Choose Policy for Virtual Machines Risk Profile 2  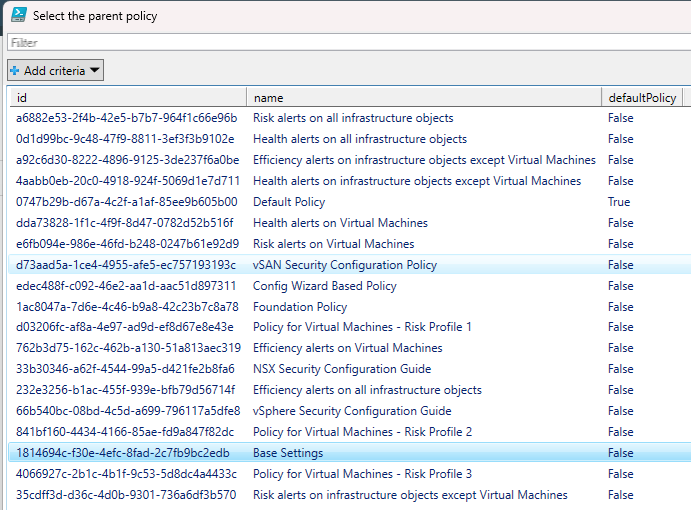coord(362,432)
